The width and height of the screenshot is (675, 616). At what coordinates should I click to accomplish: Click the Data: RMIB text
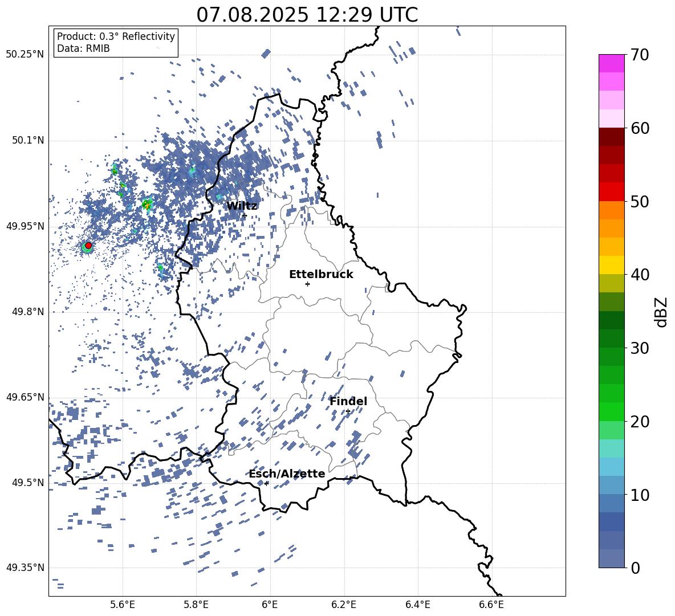tap(83, 48)
